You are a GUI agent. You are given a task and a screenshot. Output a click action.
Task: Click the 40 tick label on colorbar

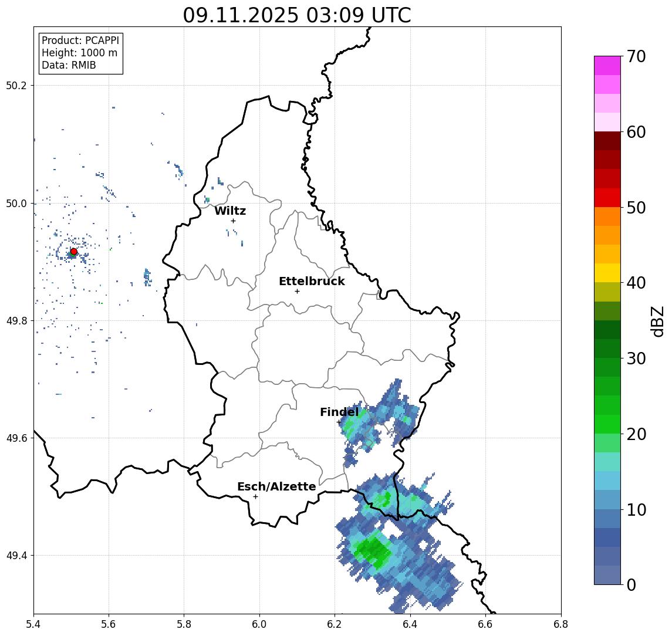tap(636, 283)
